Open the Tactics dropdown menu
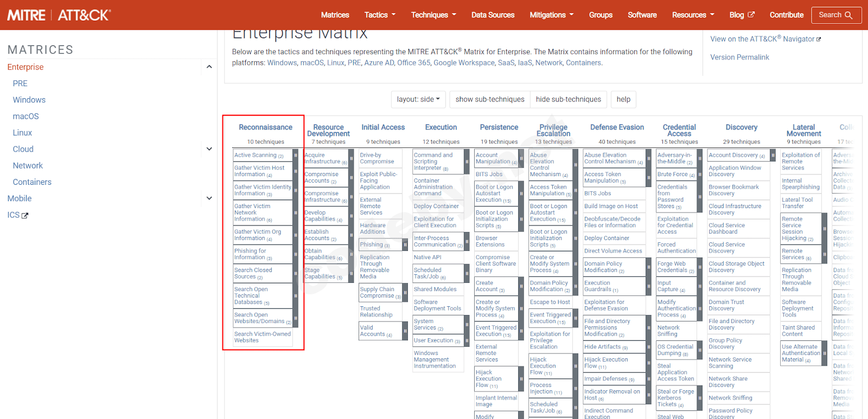 pos(380,15)
